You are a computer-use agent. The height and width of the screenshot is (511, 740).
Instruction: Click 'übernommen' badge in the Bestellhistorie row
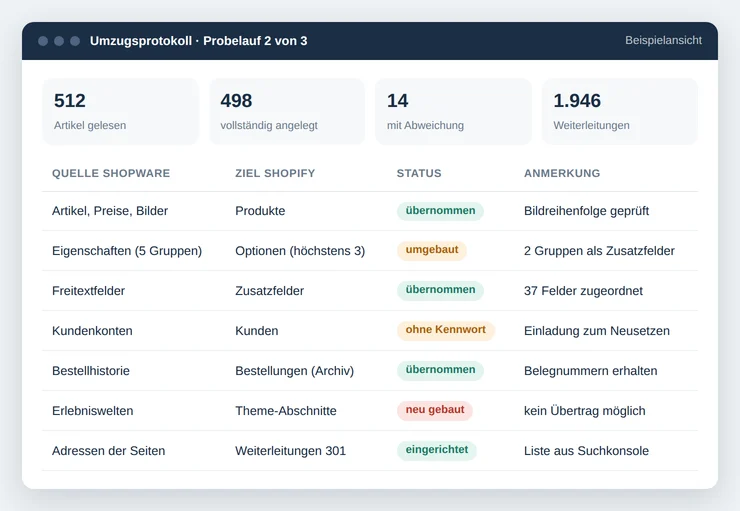click(440, 370)
